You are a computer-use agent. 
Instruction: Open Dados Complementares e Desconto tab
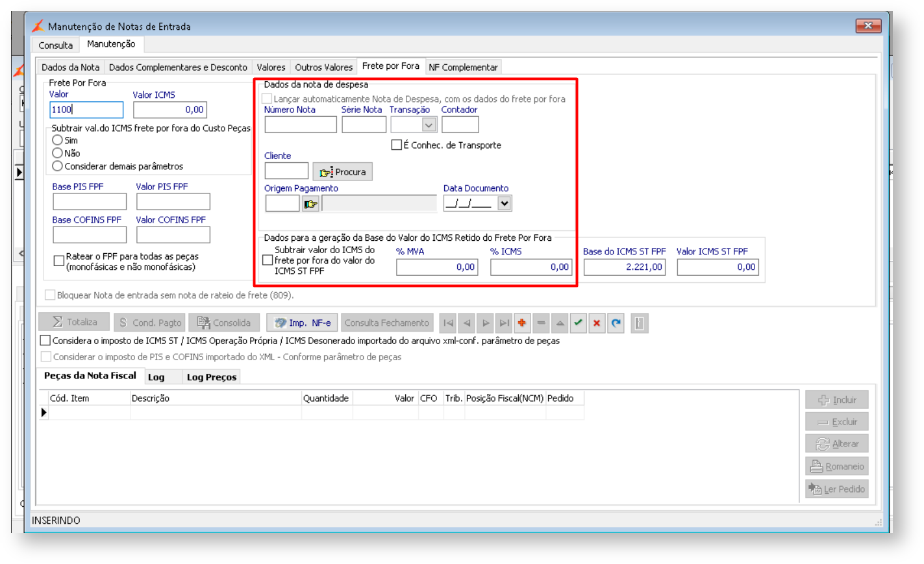coord(178,67)
